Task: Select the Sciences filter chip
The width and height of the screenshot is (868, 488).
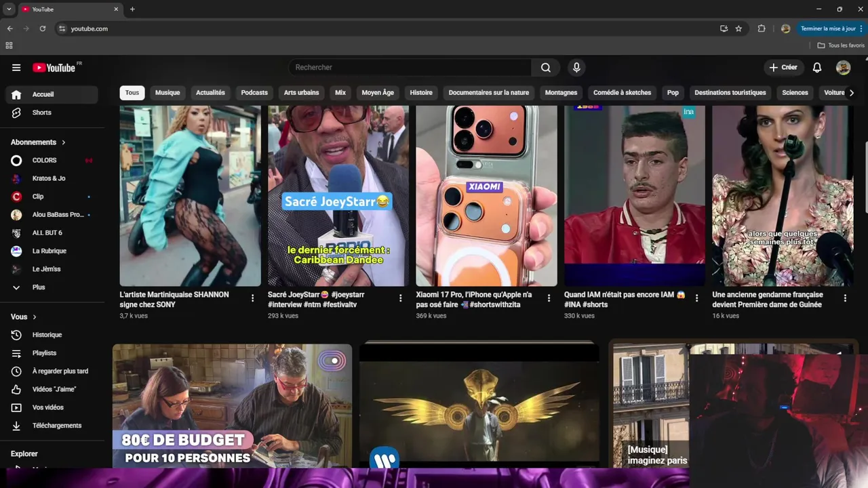Action: (x=795, y=93)
